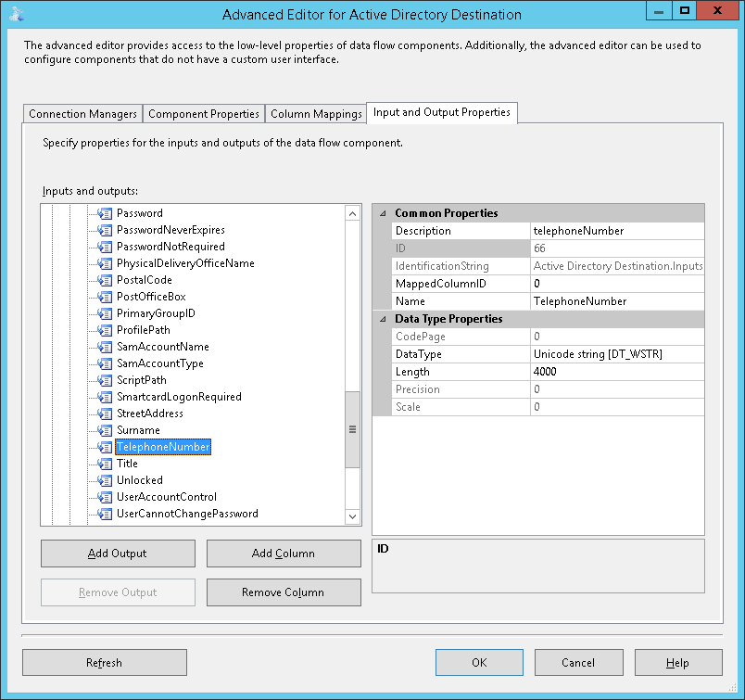Click the application icon in title bar
Image resolution: width=745 pixels, height=700 pixels.
coord(17,14)
